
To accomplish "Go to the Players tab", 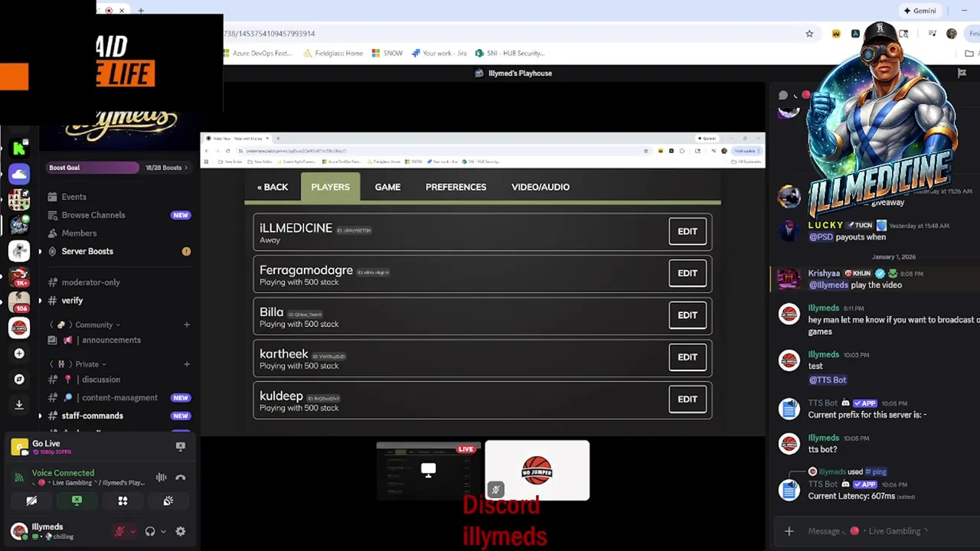I will click(330, 187).
